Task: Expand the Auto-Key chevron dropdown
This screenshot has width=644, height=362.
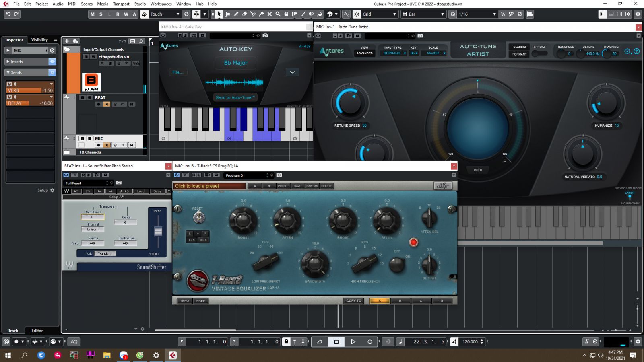Action: point(293,72)
